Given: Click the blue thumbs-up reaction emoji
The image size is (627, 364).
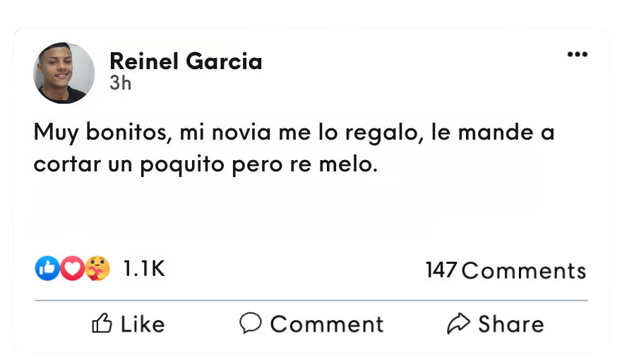Looking at the screenshot, I should coord(47,268).
